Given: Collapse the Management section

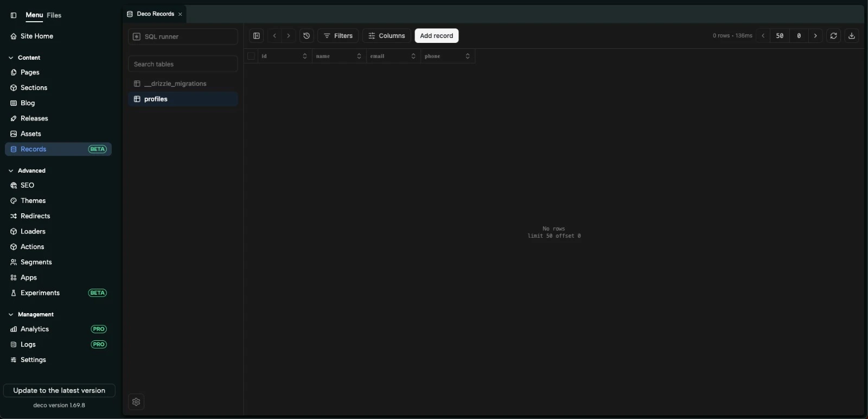Looking at the screenshot, I should pyautogui.click(x=31, y=314).
